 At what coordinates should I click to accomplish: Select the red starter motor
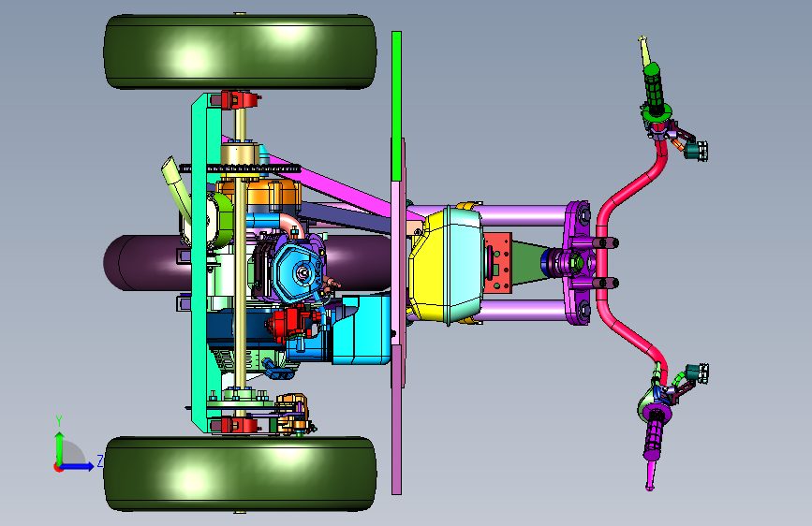pos(290,324)
